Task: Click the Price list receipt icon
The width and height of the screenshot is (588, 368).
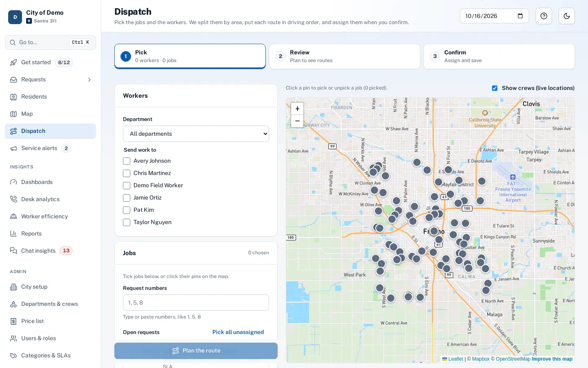Action: 13,321
